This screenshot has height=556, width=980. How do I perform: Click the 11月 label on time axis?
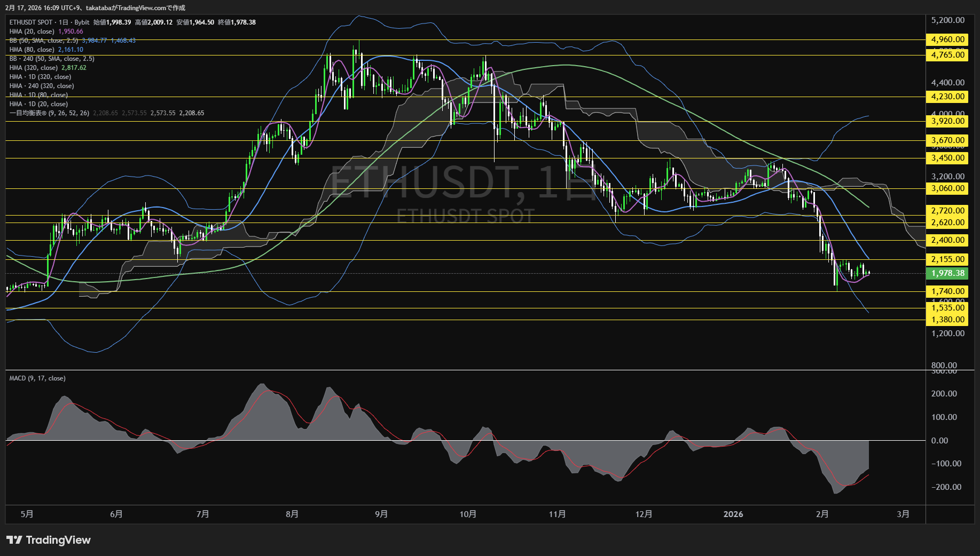point(557,514)
